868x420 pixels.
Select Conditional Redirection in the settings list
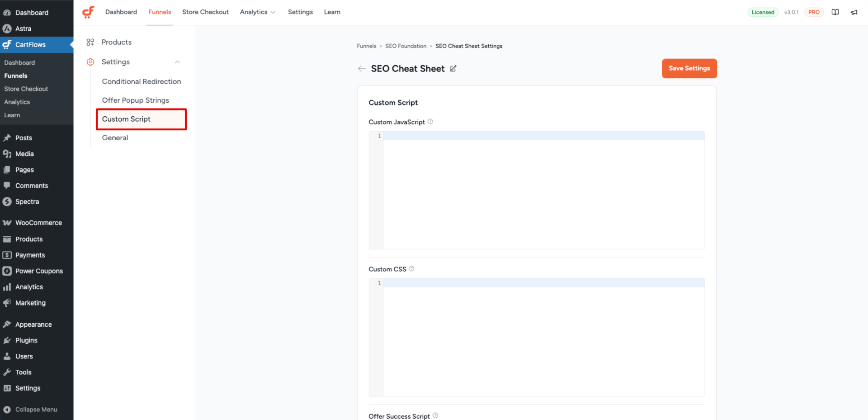[142, 81]
